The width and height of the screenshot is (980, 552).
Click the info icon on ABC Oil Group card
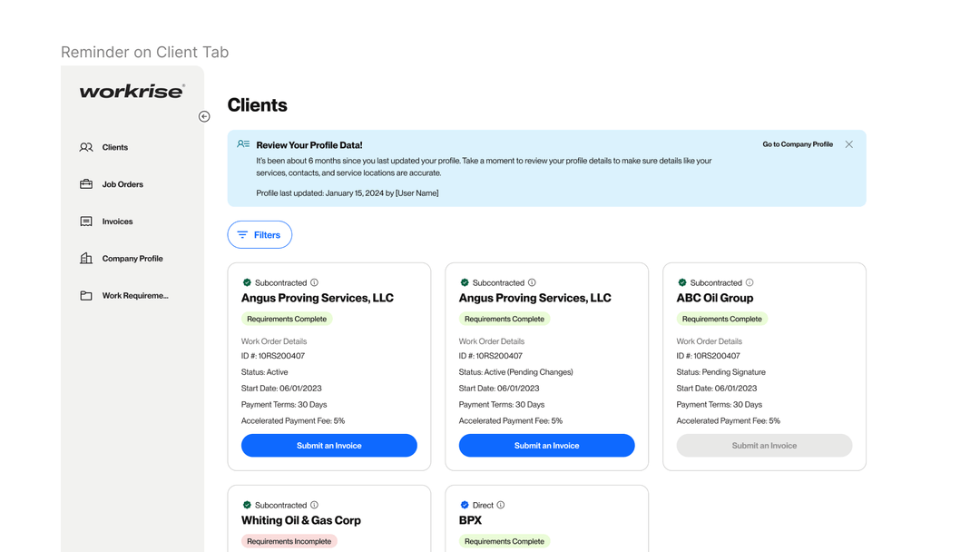(750, 282)
